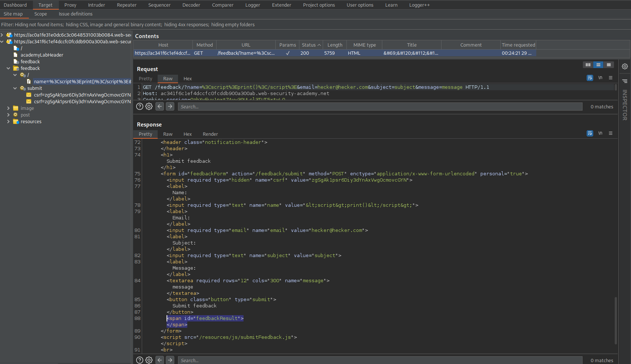The image size is (631, 364).
Task: Collapse the ac341f6c1ef4 host node
Action: click(x=2, y=42)
